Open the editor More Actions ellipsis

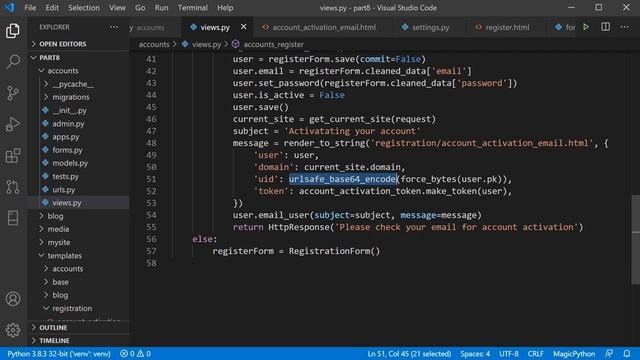624,27
